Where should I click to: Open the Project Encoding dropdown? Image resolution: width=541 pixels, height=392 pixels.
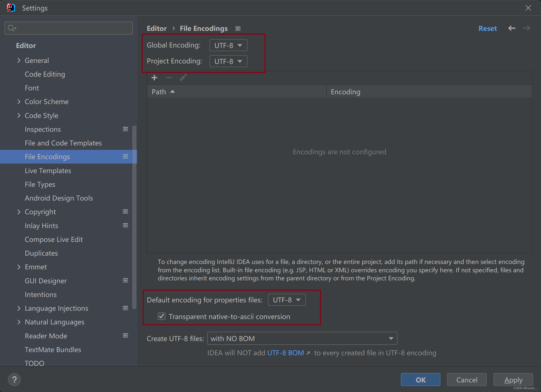coord(228,61)
